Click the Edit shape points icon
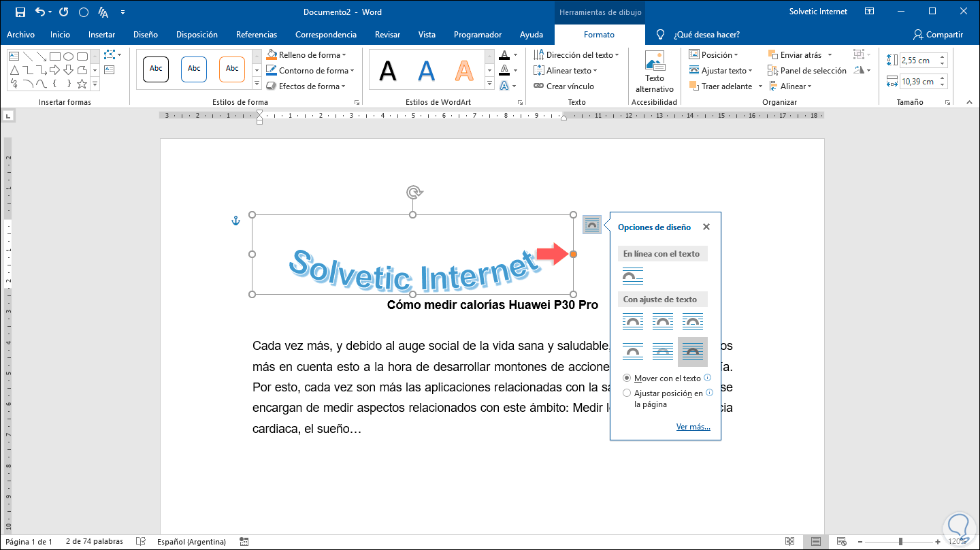The width and height of the screenshot is (980, 550). pos(110,54)
